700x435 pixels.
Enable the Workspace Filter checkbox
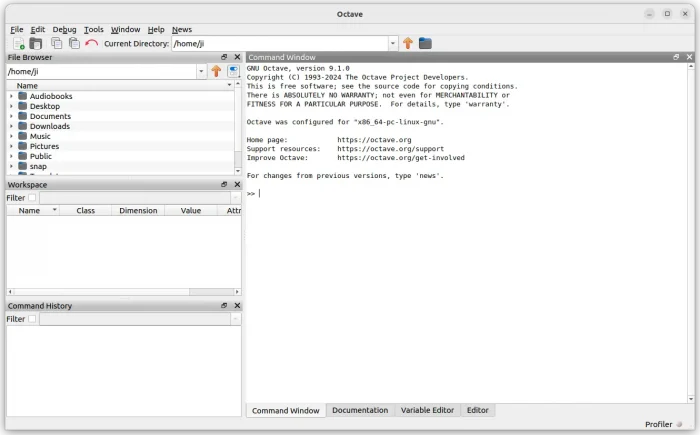pyautogui.click(x=32, y=198)
